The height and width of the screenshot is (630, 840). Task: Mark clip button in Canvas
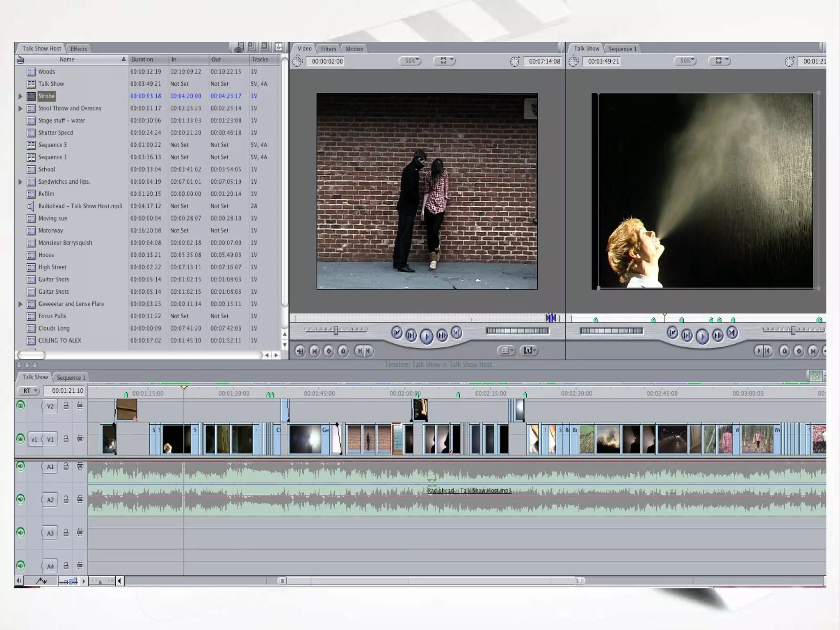[813, 351]
